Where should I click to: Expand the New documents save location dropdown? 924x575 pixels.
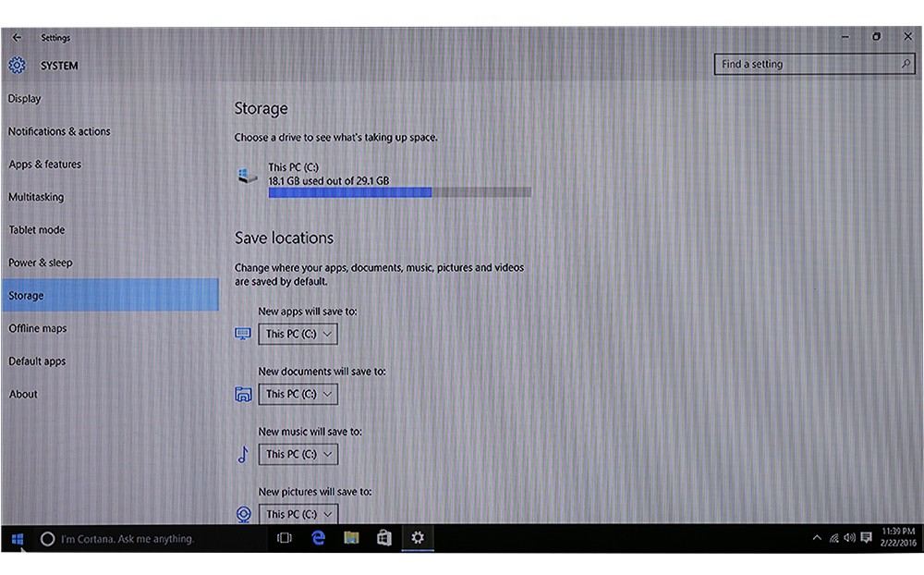pyautogui.click(x=298, y=394)
